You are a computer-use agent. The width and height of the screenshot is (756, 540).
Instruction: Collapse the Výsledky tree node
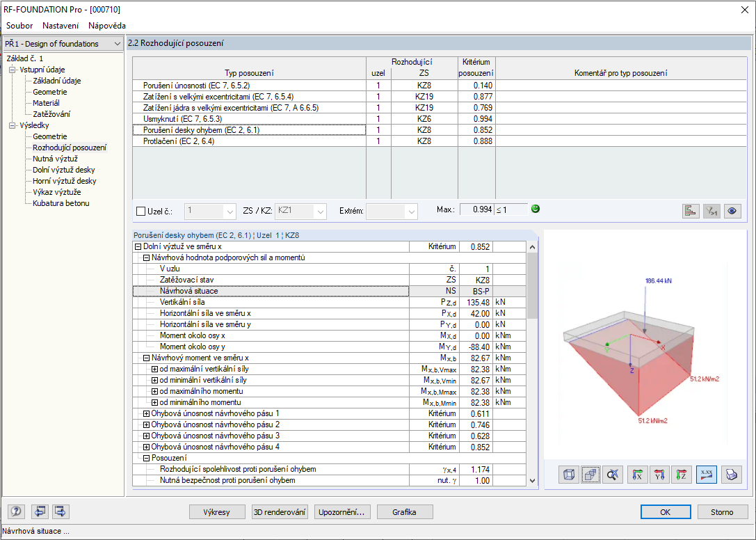12,125
